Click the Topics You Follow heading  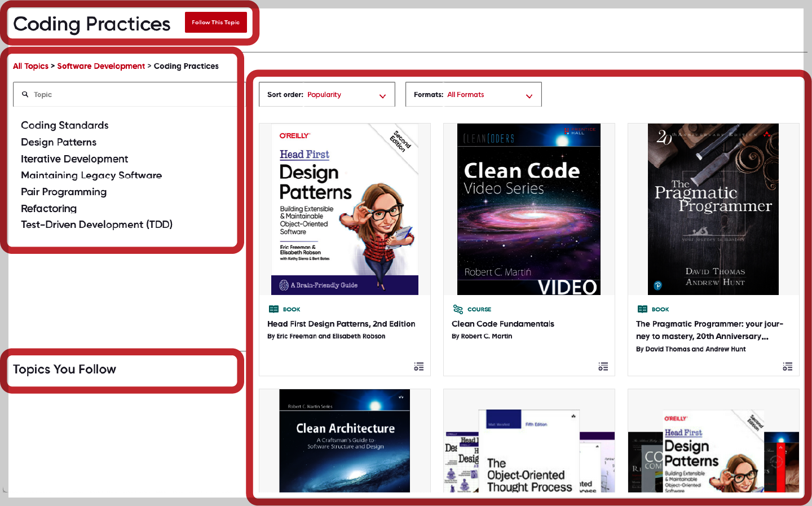pos(65,369)
